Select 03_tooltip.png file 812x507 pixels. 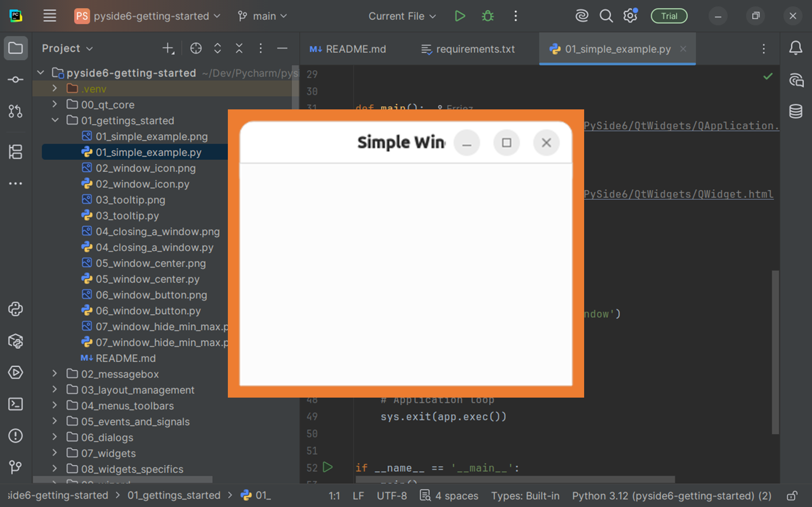(130, 200)
